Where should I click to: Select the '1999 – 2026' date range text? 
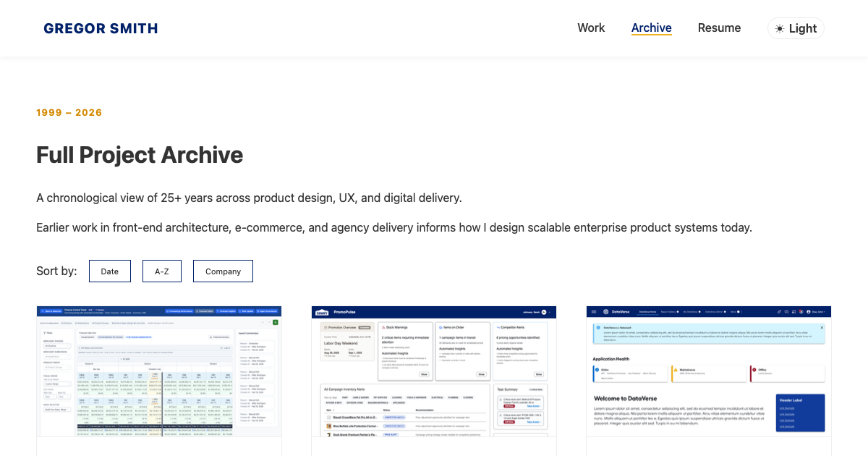point(69,113)
